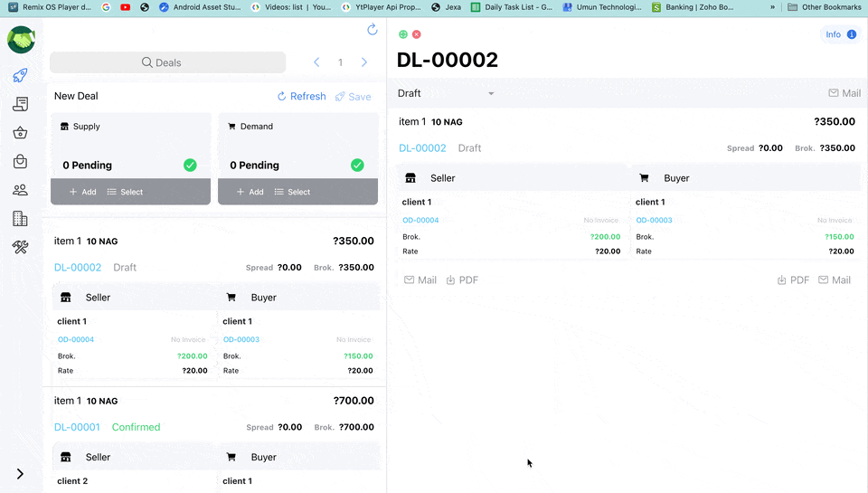868x493 pixels.
Task: Click the Deals search field
Action: click(168, 62)
